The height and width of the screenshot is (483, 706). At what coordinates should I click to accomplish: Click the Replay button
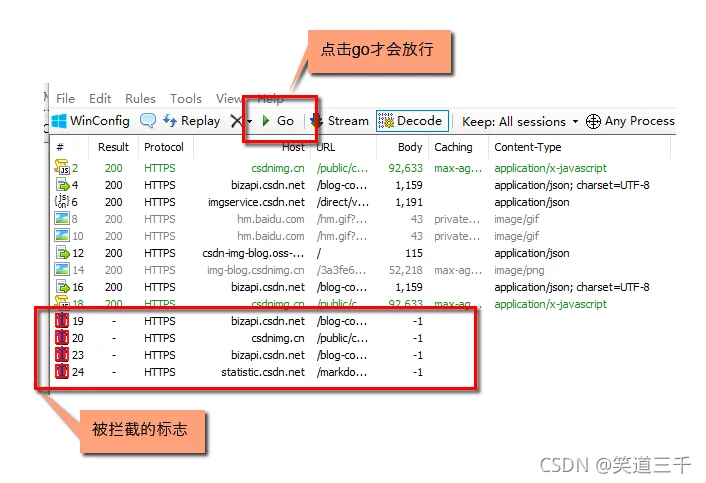pos(191,121)
